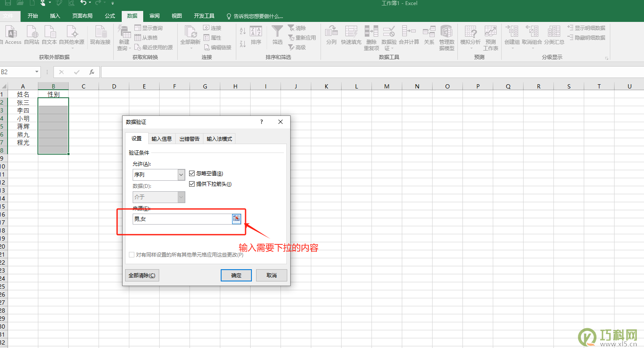Image resolution: width=644 pixels, height=348 pixels.
Task: Click the tell-me search box
Action: 255,16
